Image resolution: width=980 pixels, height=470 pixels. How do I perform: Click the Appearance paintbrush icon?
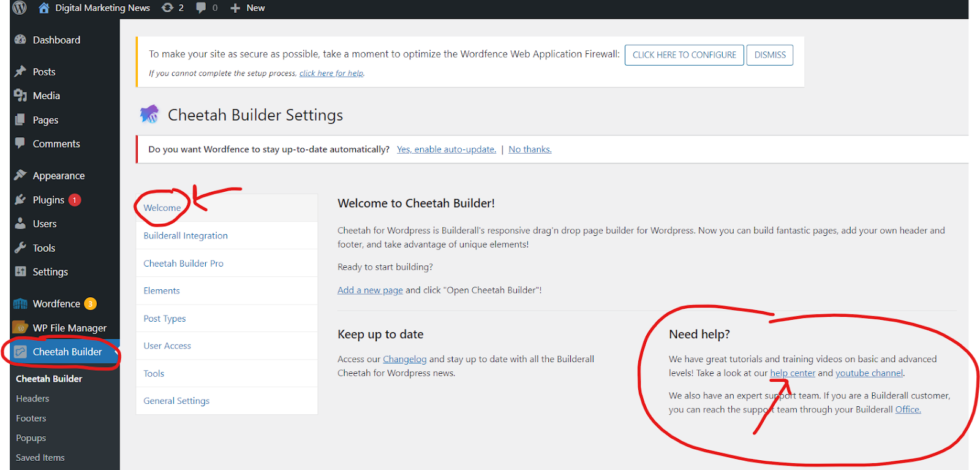tap(20, 175)
